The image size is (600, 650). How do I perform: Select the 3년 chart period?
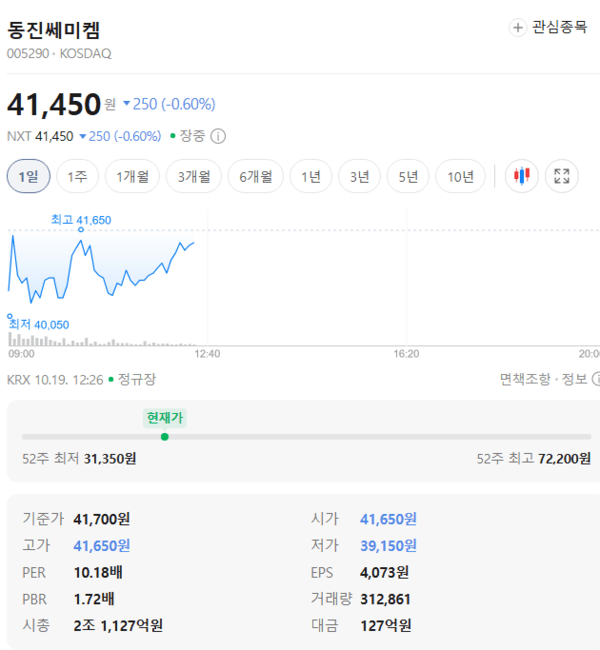pos(360,176)
